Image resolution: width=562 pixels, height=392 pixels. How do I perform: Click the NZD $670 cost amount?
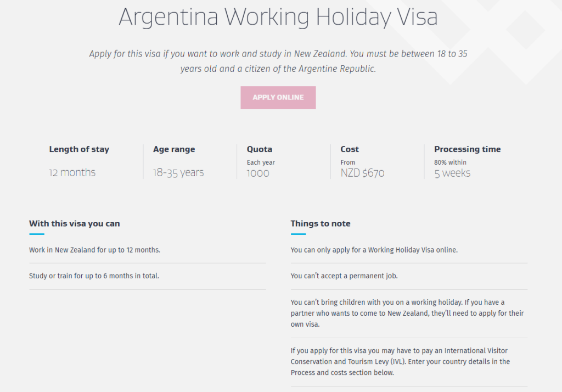(362, 173)
